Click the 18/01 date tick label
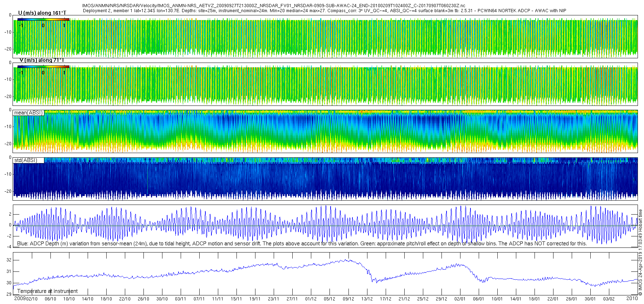The height and width of the screenshot is (304, 644). coord(535,299)
